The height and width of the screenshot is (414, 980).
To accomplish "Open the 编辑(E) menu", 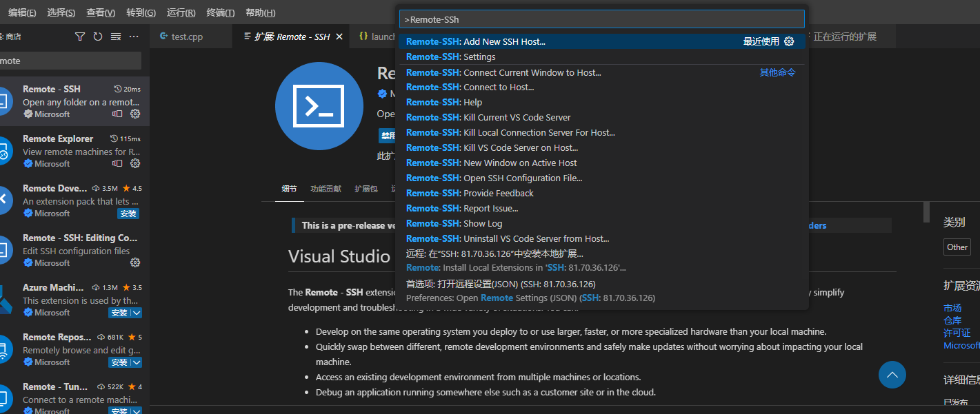I will 22,12.
